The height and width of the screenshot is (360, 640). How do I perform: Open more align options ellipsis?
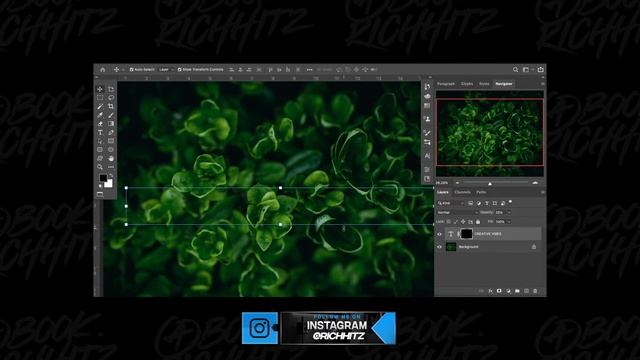(x=309, y=70)
